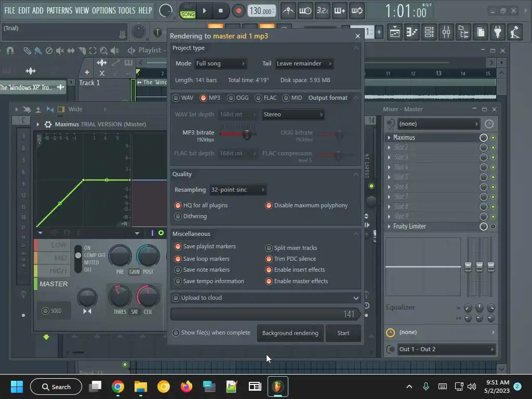Select the magnet snap icon in Playlist

pyautogui.click(x=10, y=50)
